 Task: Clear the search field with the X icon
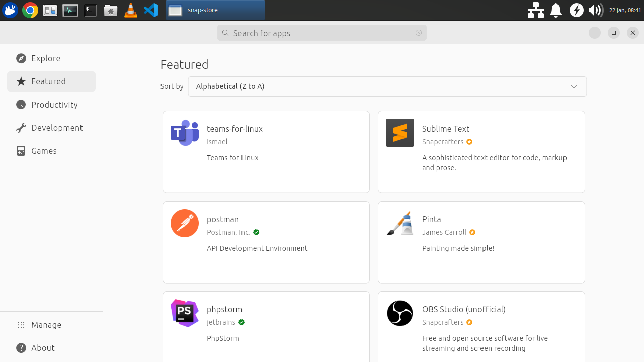(x=419, y=33)
